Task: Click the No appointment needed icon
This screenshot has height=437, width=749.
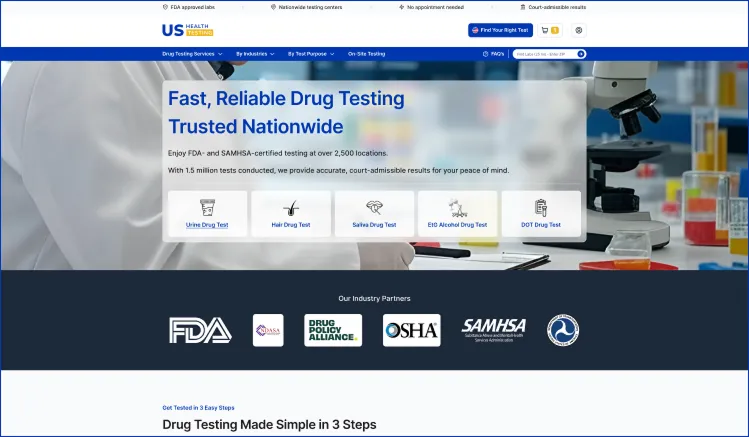Action: pos(402,7)
